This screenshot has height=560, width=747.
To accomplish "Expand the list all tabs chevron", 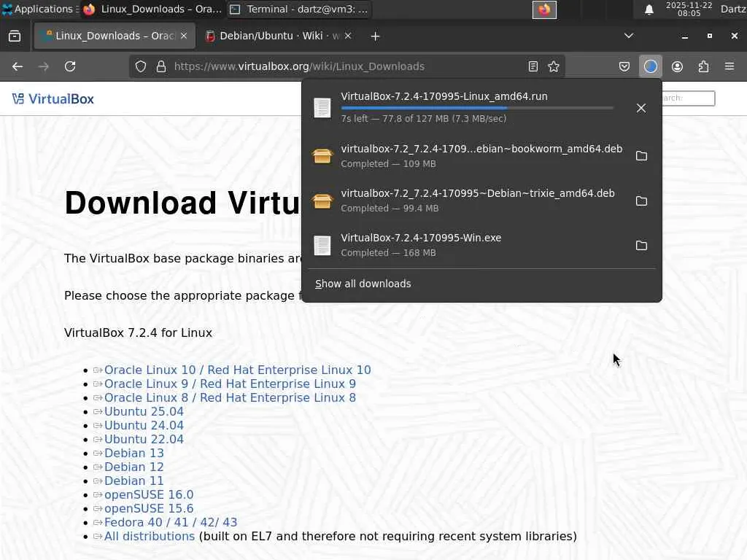I will click(x=628, y=36).
